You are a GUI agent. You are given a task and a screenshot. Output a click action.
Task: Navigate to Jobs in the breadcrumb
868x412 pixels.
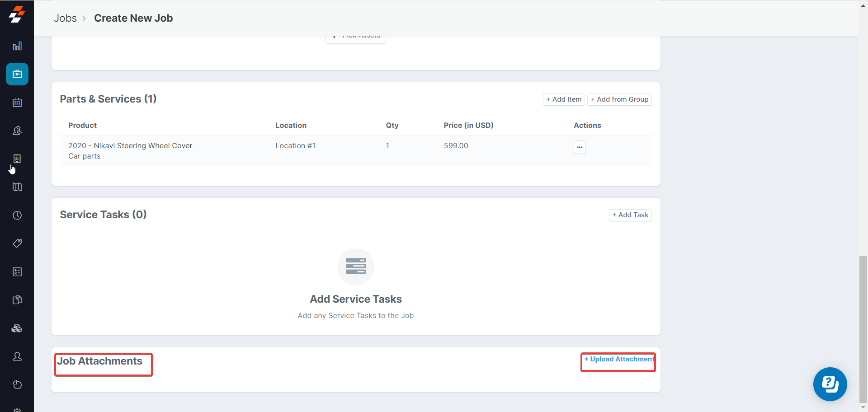click(x=66, y=18)
